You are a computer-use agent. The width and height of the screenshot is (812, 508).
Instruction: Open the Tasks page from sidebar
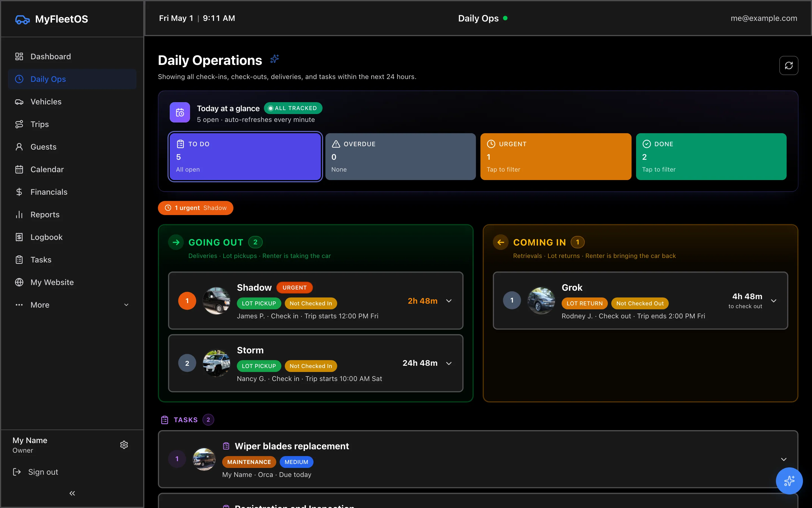pyautogui.click(x=72, y=260)
